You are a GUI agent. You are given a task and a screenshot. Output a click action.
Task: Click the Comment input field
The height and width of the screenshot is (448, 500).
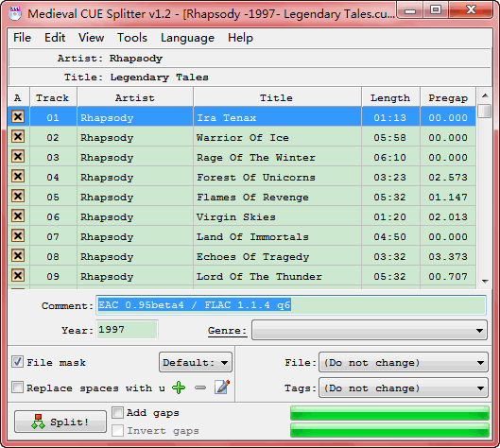tap(291, 305)
